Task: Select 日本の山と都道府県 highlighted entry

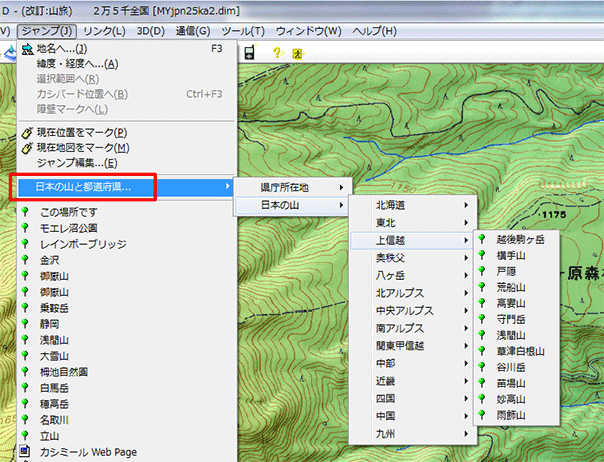Action: click(x=83, y=187)
